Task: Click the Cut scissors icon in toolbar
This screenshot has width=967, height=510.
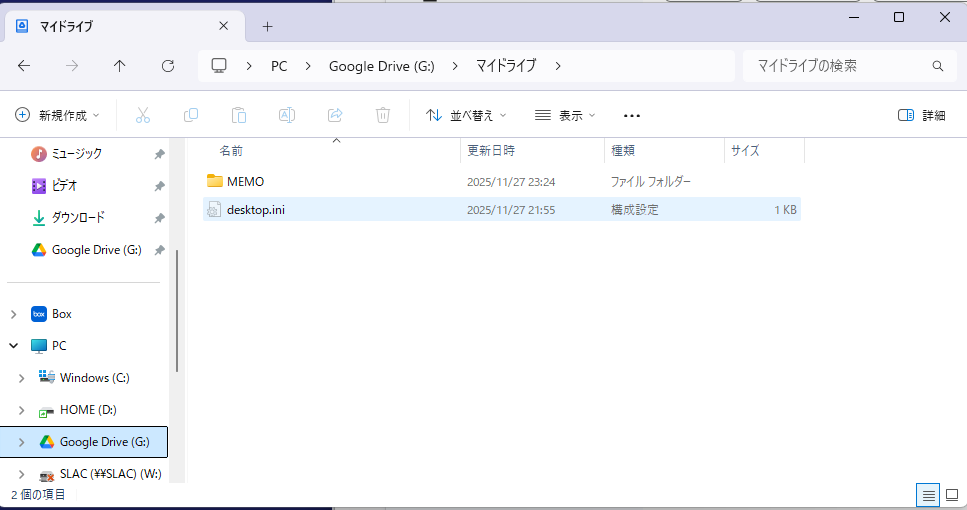Action: 142,115
